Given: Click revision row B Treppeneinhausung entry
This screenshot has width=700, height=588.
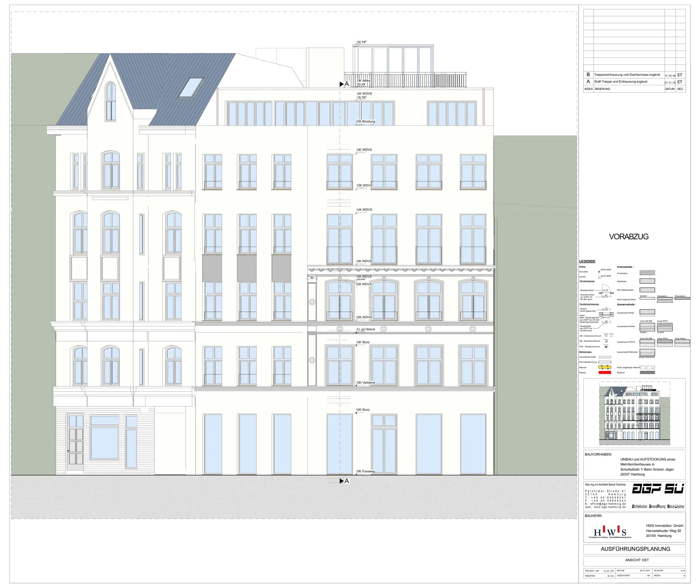Looking at the screenshot, I should (x=627, y=75).
